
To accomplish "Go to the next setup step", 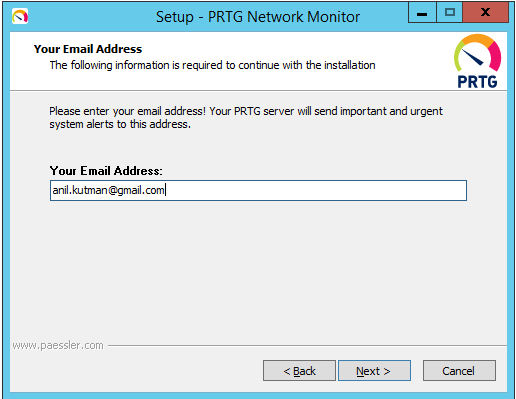I will [x=374, y=371].
